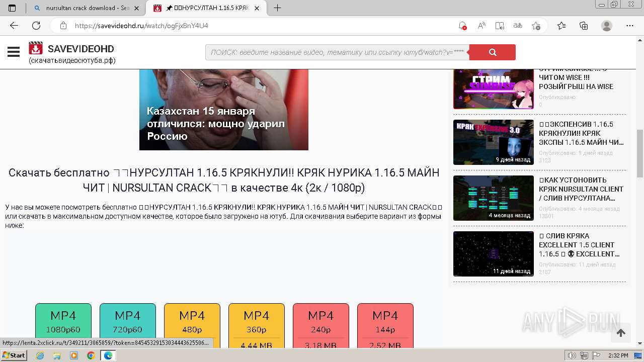Open КАК УСТОНОВИТЬ КРЯК NURSULTAN CLIENT link
Image resolution: width=644 pixels, height=362 pixels.
tap(581, 189)
